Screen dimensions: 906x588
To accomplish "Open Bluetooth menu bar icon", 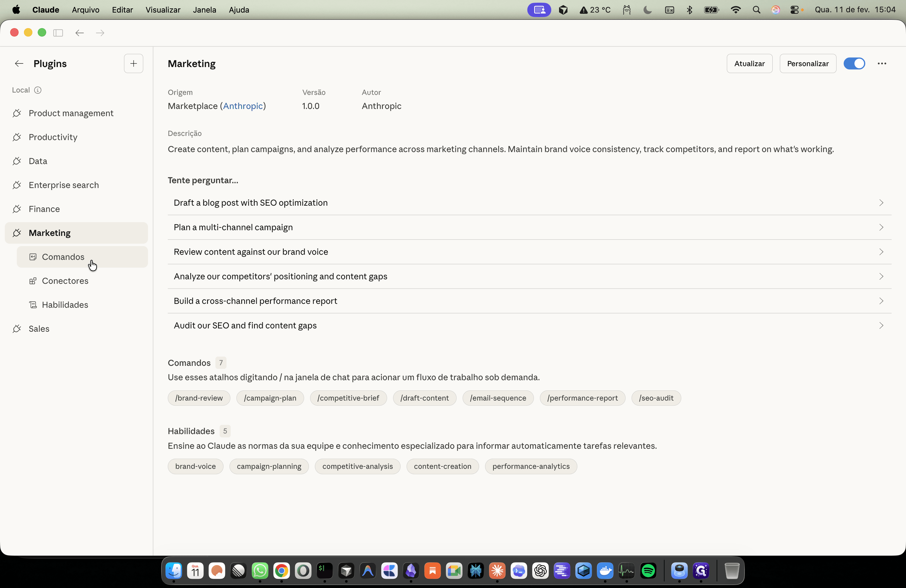I will [x=689, y=10].
